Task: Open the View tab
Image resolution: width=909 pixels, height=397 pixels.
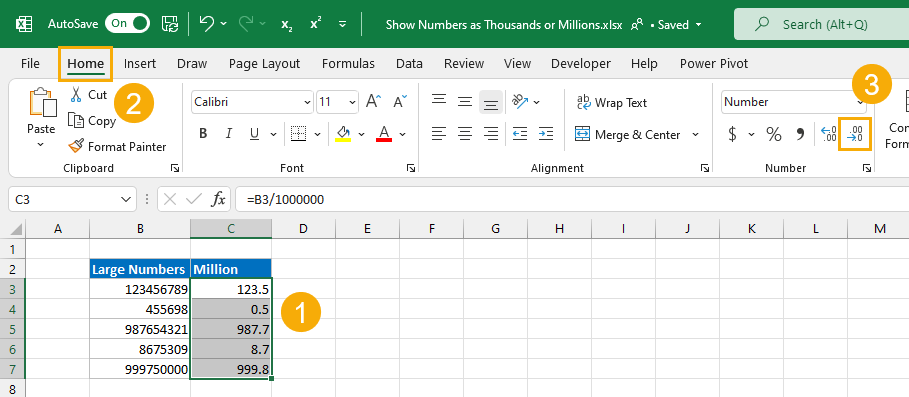Action: coord(517,64)
